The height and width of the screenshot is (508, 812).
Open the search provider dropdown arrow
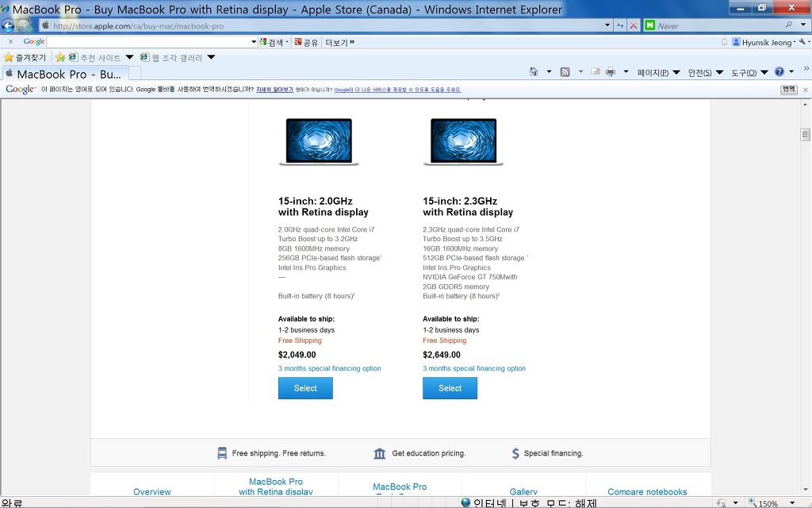click(x=803, y=25)
